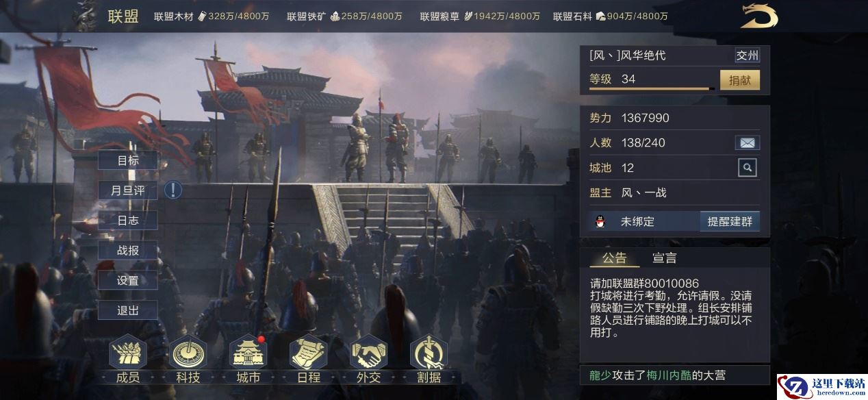Click the 交州 region tag
This screenshot has height=400, width=868.
(x=748, y=55)
